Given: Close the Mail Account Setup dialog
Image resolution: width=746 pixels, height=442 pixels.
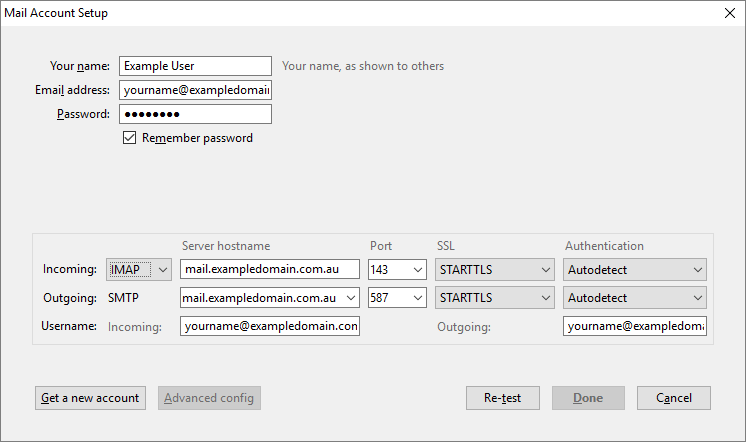Looking at the screenshot, I should tap(728, 13).
